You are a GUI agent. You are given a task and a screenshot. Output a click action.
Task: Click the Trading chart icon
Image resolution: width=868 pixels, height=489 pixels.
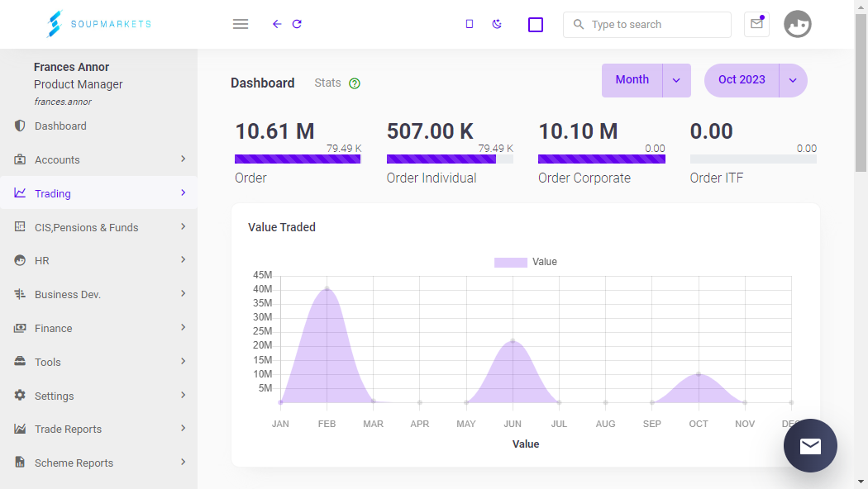point(20,192)
